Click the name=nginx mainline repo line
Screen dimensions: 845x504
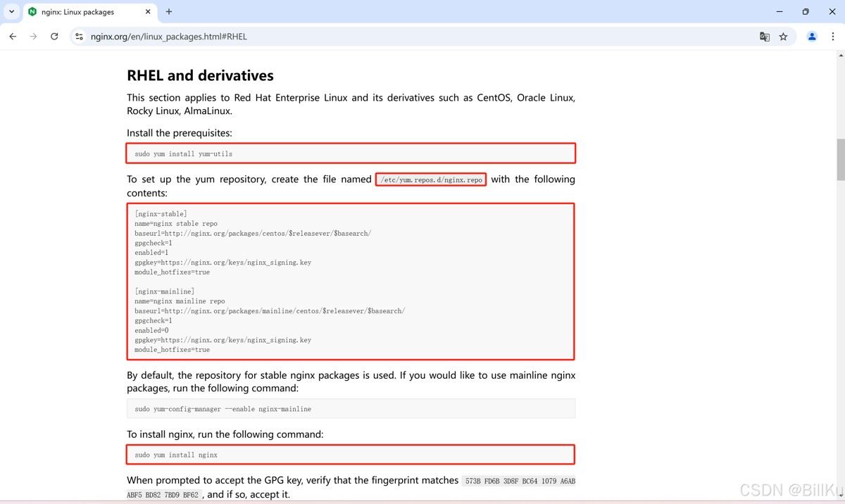coord(180,301)
